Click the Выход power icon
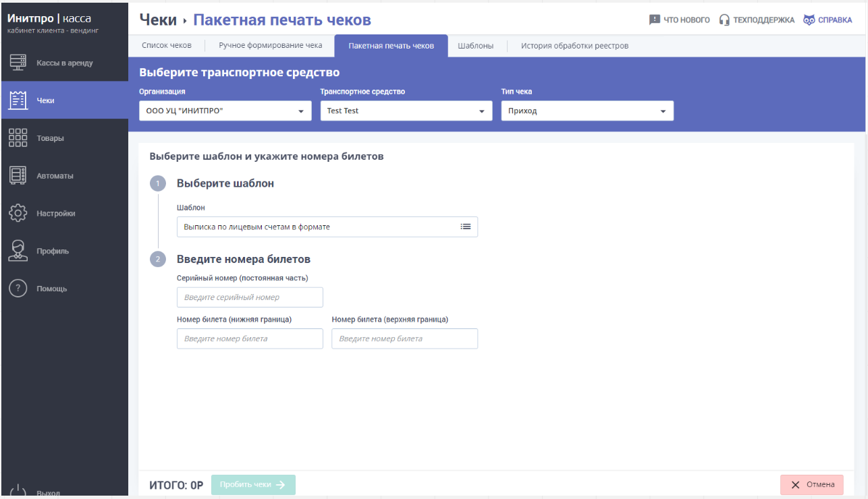The image size is (868, 499). [x=18, y=492]
